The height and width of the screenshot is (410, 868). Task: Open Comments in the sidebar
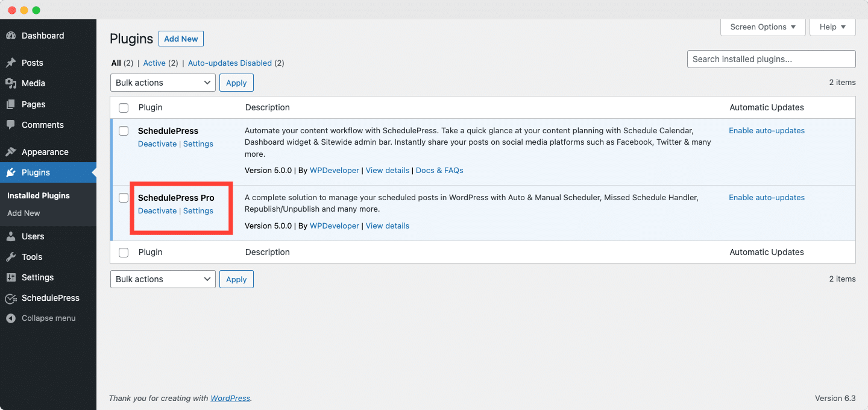coord(43,125)
